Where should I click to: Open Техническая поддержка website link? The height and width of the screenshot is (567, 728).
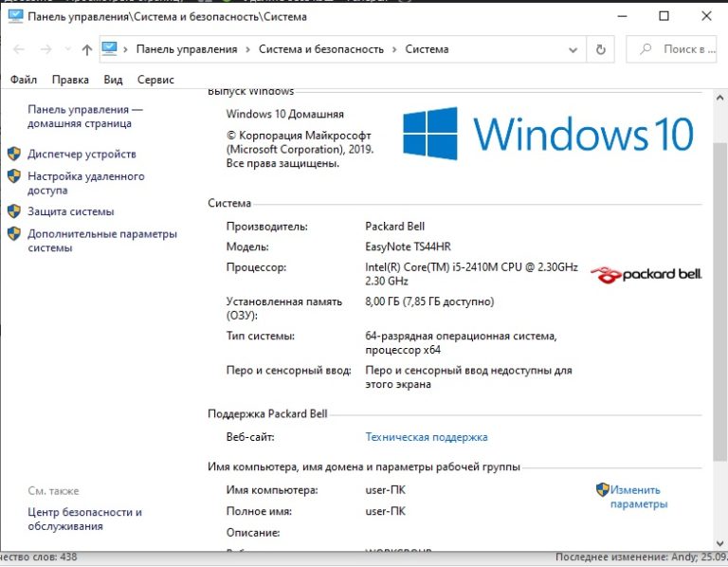click(x=427, y=437)
